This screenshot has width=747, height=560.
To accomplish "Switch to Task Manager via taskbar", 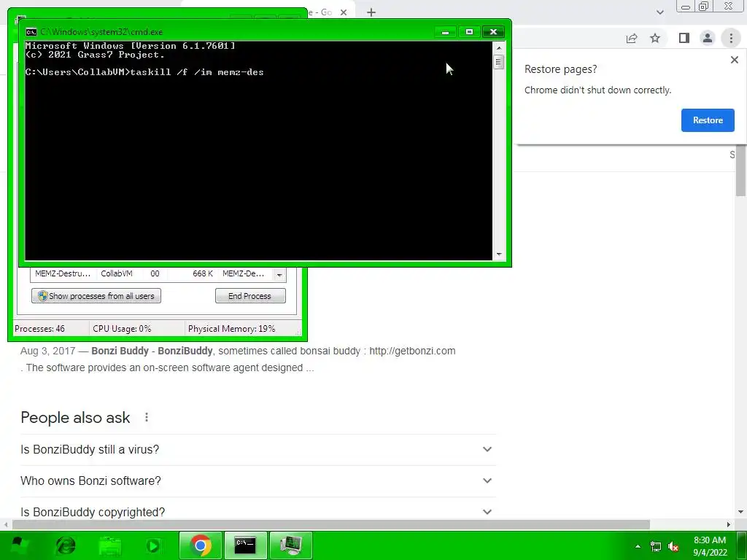I will pyautogui.click(x=290, y=545).
